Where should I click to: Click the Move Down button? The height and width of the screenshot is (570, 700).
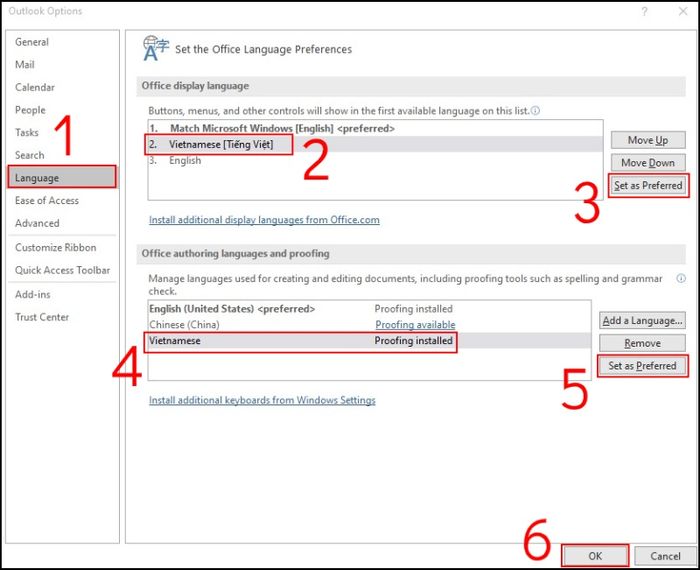click(x=648, y=162)
